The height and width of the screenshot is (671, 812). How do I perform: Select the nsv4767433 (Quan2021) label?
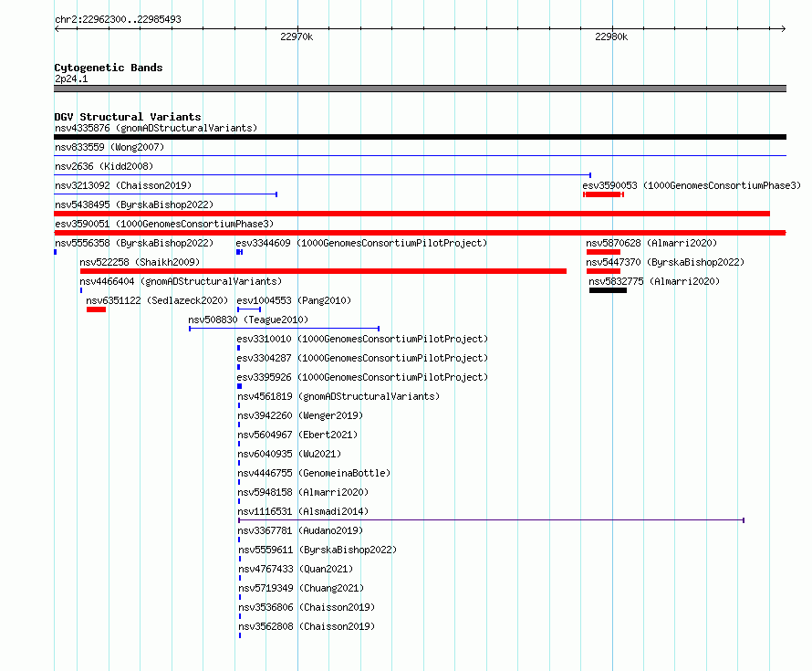296,569
